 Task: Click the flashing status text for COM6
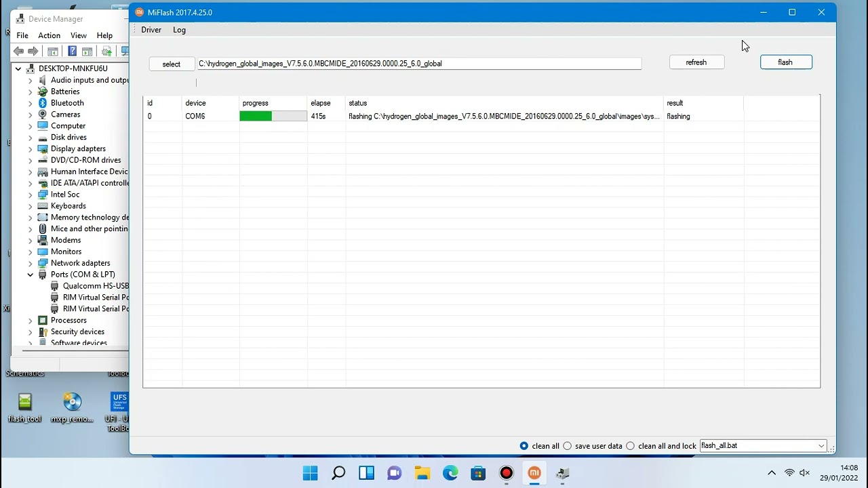[x=504, y=117]
